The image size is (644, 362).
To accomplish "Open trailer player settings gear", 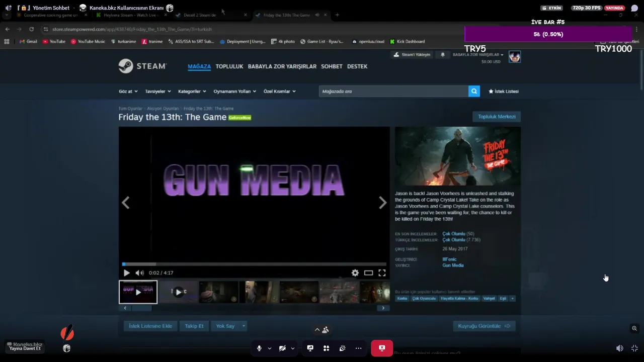I will (355, 273).
